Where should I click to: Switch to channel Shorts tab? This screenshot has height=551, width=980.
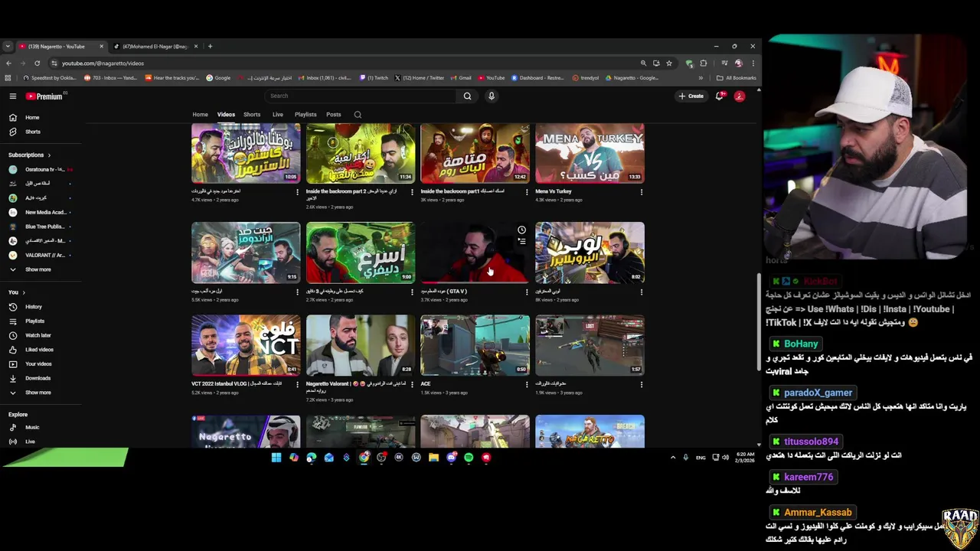tap(252, 115)
